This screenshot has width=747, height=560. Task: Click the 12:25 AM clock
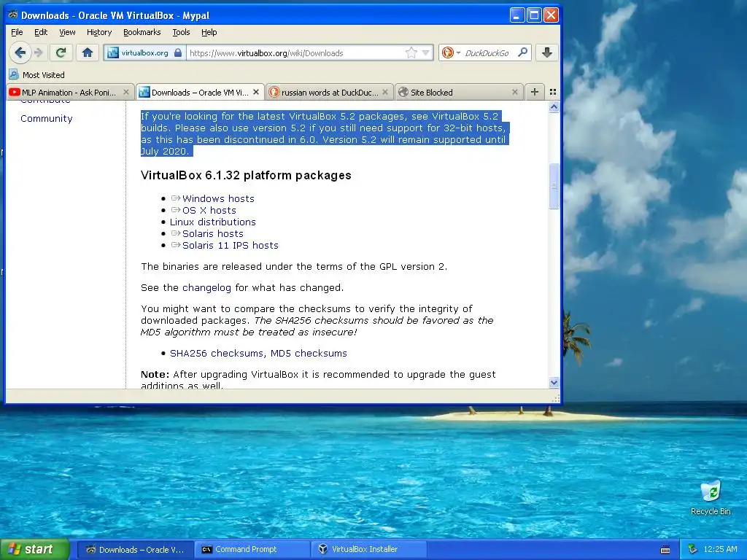pyautogui.click(x=720, y=549)
